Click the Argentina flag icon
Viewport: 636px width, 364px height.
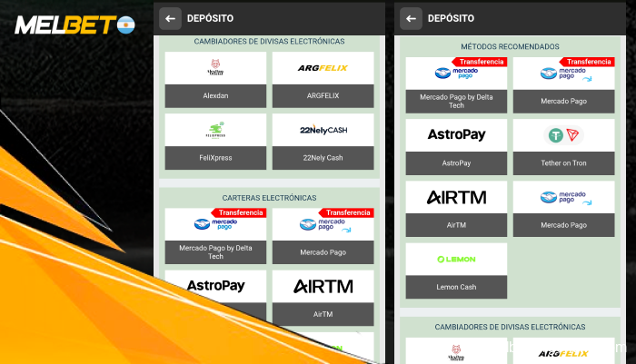tap(125, 25)
